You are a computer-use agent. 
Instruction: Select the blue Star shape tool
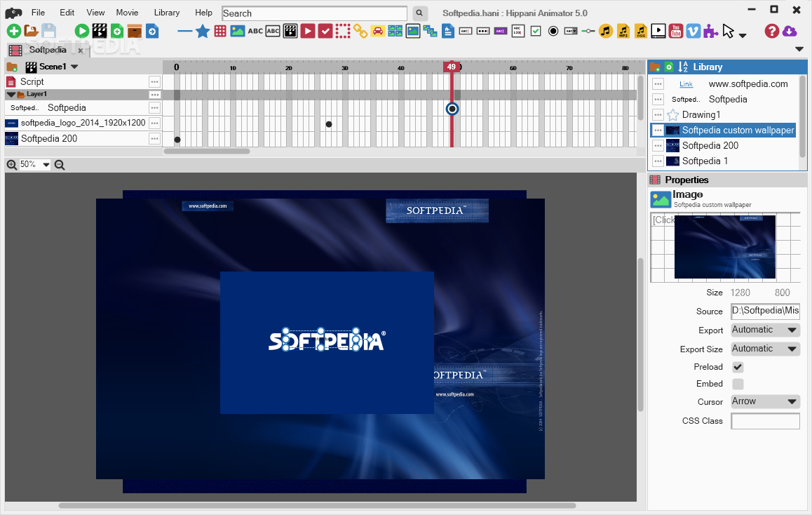click(203, 31)
